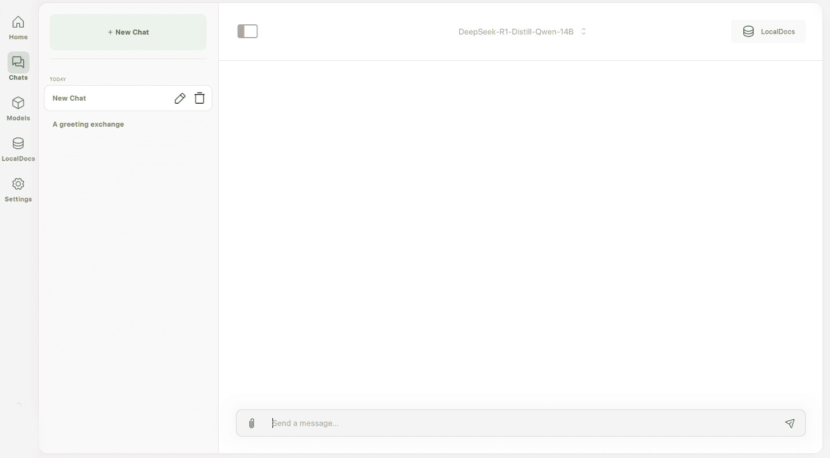Click the Settings label in sidebar
The image size is (830, 458).
click(18, 200)
